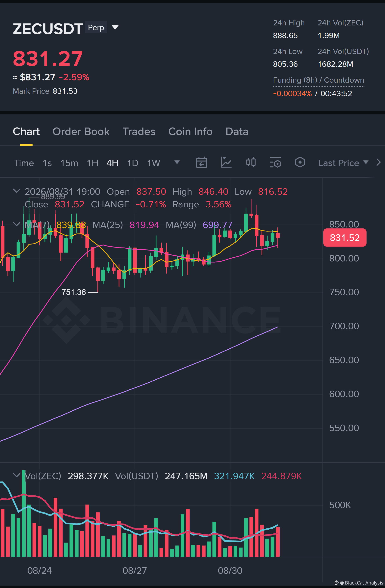
Task: Open chart display settings icon
Action: click(275, 162)
